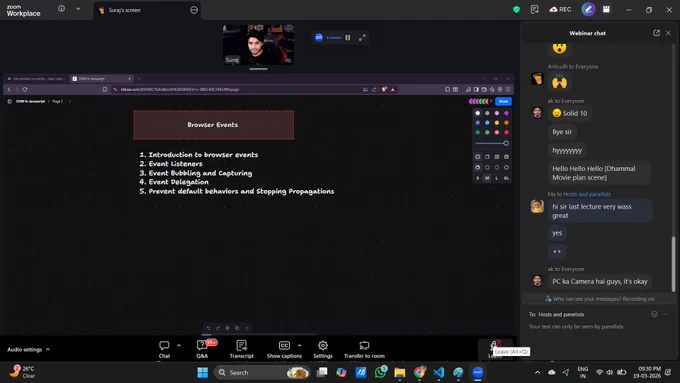Pick the red color swatch

coord(506,132)
